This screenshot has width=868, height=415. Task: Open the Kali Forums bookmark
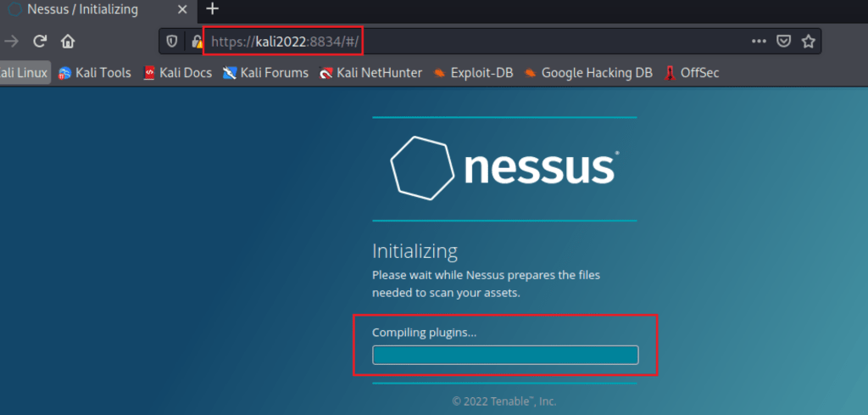coord(265,73)
